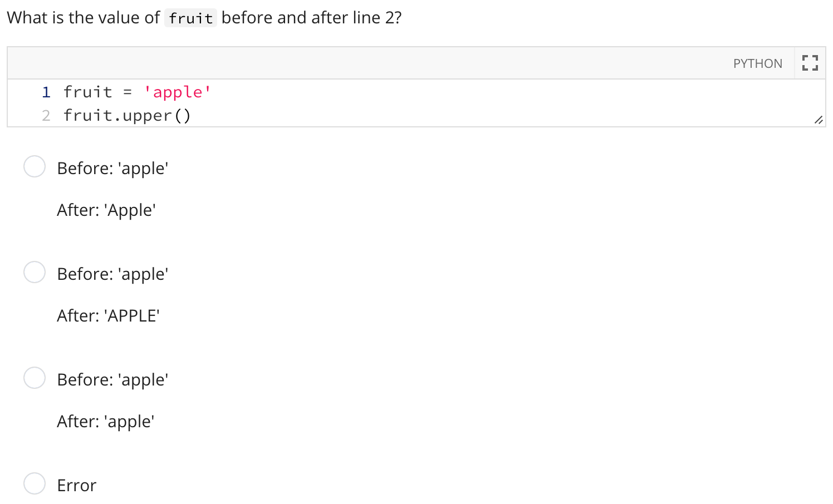Screen dimensions: 833x504
Task: Select the Error radio button
Action: (x=34, y=483)
